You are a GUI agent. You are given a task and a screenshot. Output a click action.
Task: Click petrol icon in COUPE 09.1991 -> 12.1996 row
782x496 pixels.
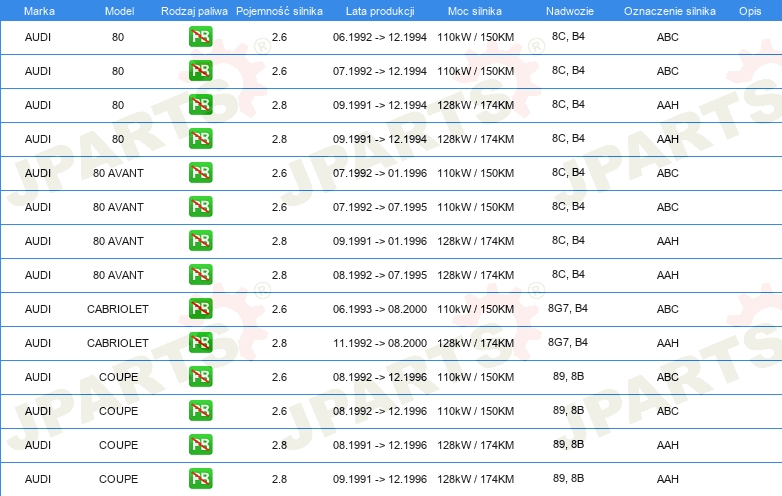pos(200,479)
